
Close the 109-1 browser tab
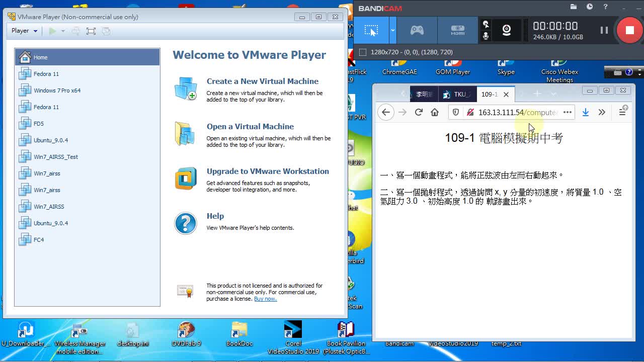(506, 94)
